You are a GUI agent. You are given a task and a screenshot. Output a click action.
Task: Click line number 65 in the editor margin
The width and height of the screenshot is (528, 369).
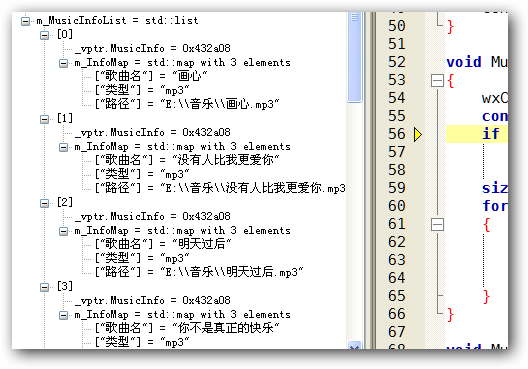coord(397,296)
